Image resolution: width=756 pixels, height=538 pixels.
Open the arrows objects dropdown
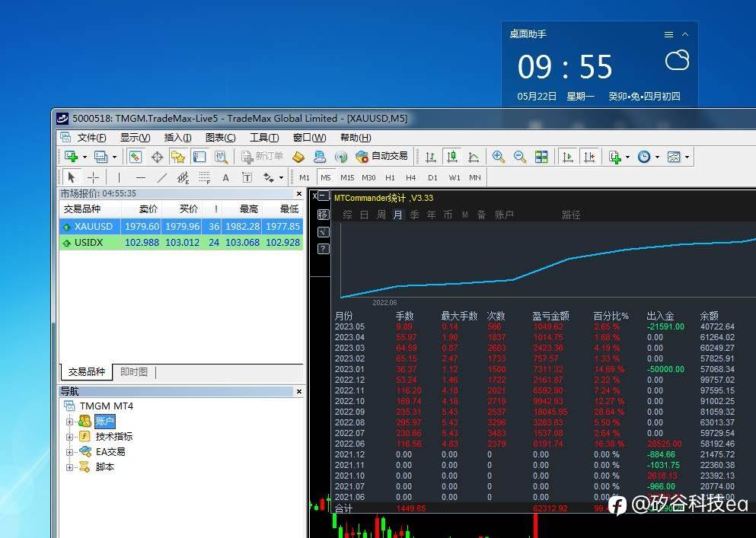pos(281,177)
